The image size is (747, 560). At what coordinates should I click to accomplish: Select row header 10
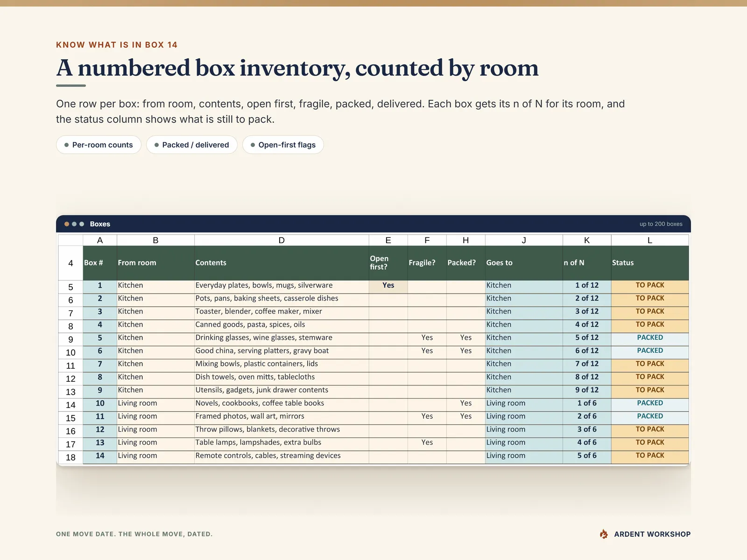tap(70, 352)
